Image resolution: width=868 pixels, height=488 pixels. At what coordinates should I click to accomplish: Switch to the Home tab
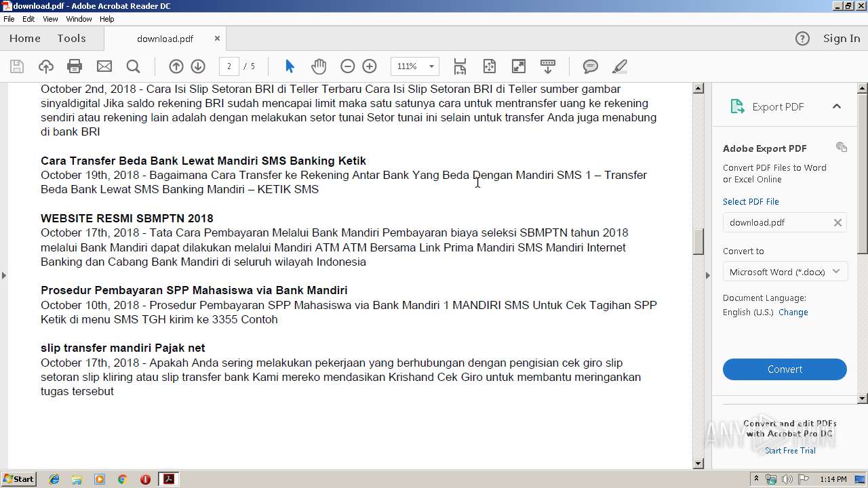25,39
